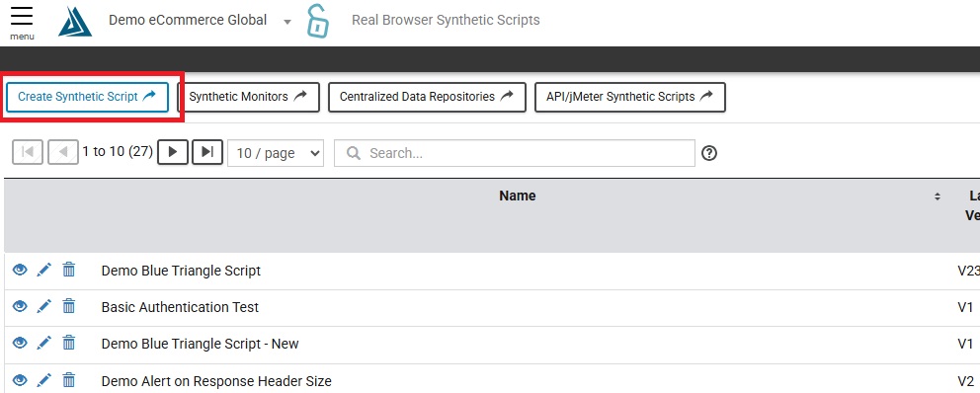The width and height of the screenshot is (980, 393).
Task: Go to previous page of results
Action: coord(63,152)
